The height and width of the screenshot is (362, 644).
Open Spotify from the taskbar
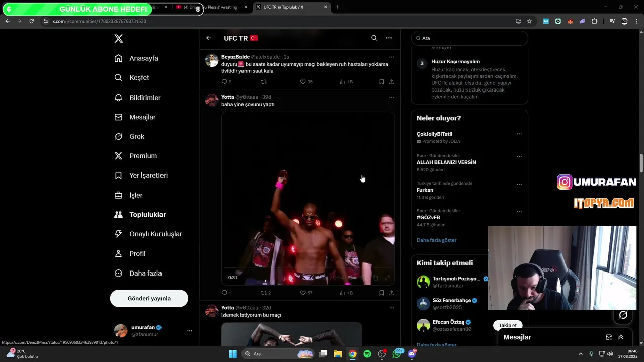coord(367,354)
